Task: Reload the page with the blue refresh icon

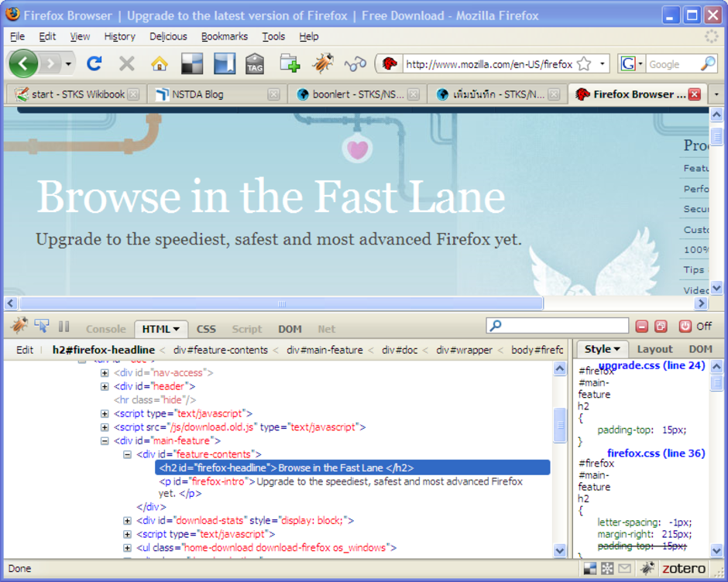Action: pos(94,63)
